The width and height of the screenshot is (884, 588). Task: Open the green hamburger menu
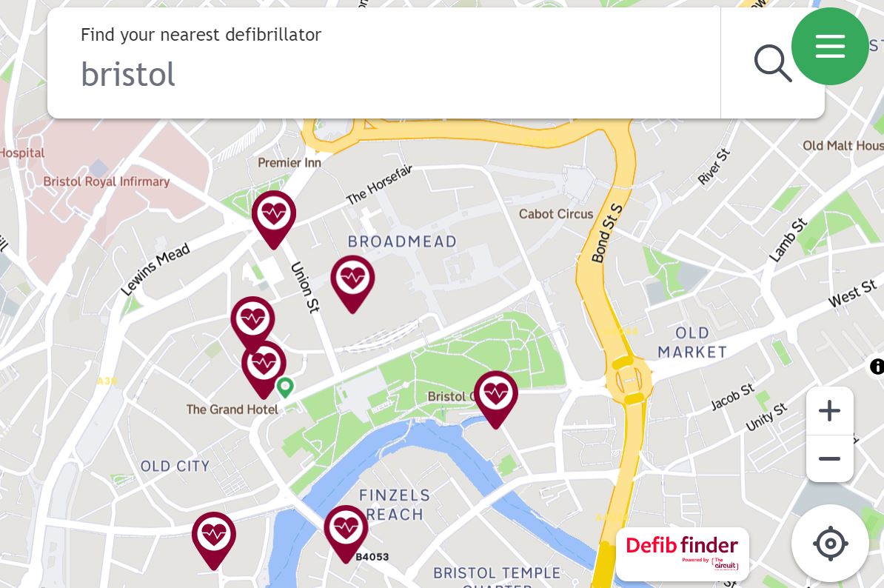(830, 46)
